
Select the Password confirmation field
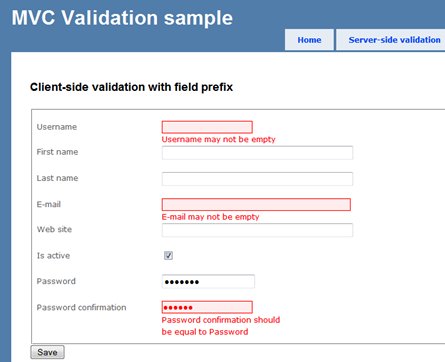tap(207, 307)
